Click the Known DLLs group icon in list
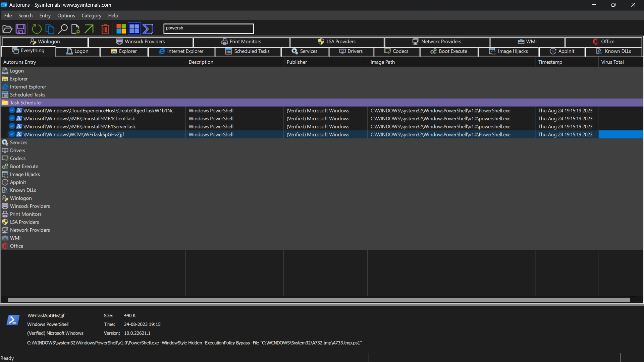This screenshot has width=644, height=362. [5, 190]
